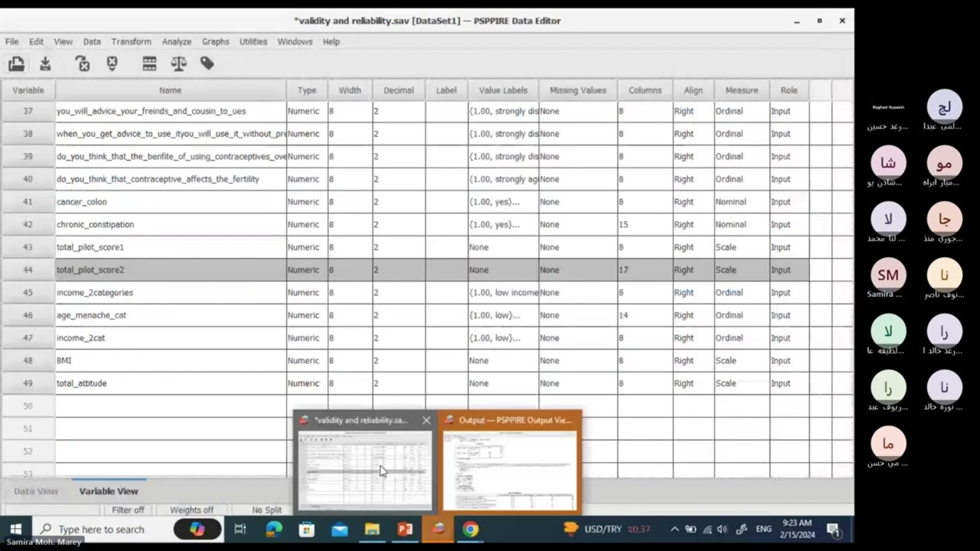Open the Help menu
This screenshot has height=551, width=980.
pyautogui.click(x=331, y=41)
